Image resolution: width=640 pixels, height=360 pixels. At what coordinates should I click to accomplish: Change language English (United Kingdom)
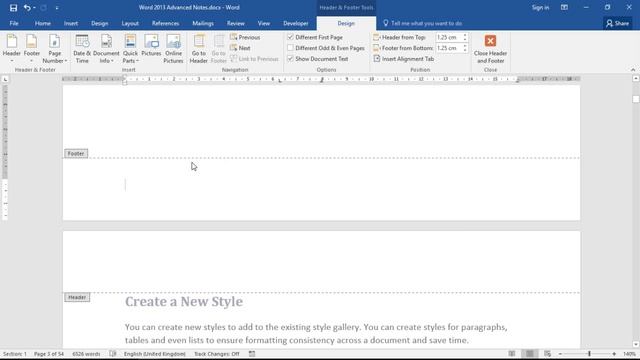154,354
